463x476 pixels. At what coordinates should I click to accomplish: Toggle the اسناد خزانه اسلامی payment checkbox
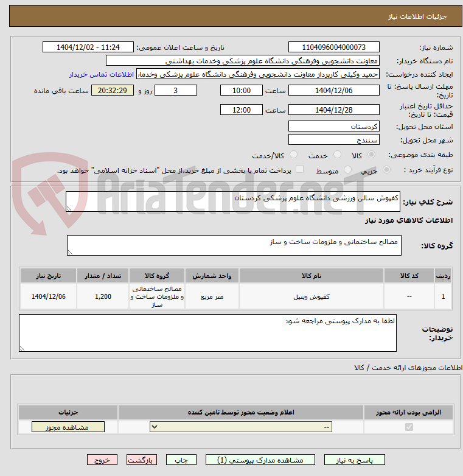tap(299, 169)
